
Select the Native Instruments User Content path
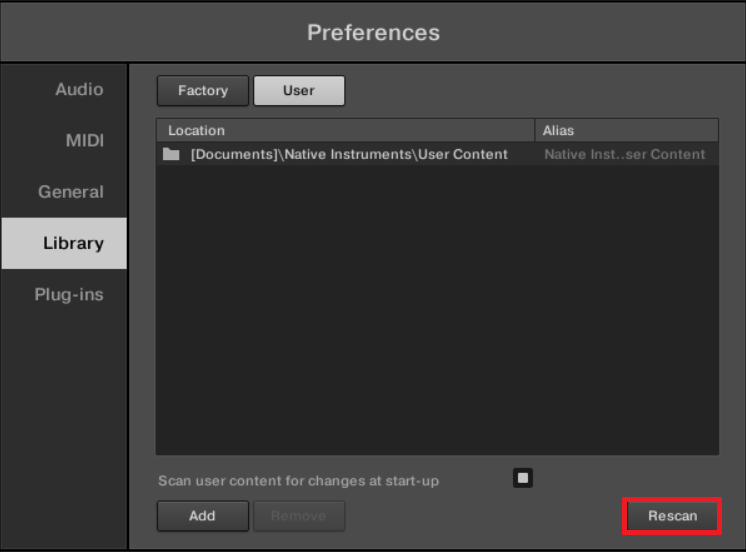click(349, 155)
